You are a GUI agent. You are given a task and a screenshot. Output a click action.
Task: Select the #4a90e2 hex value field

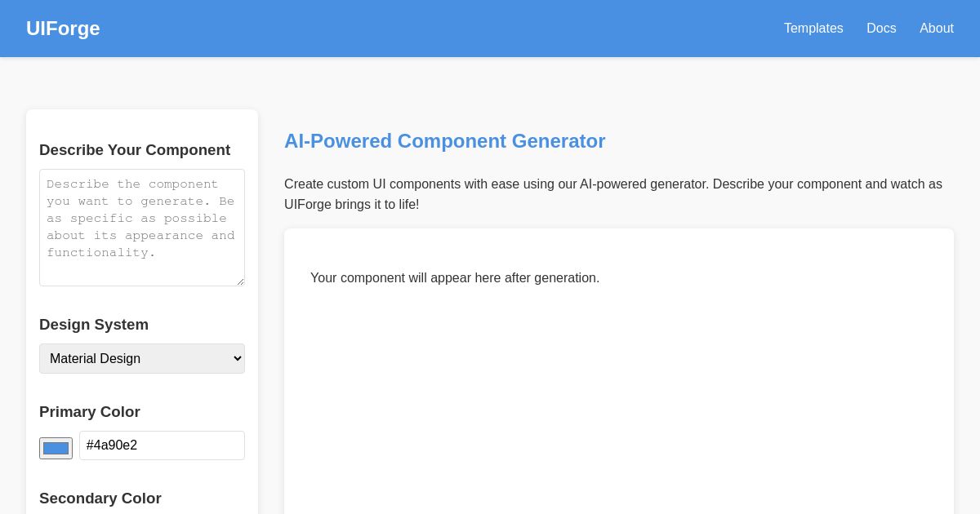pos(162,445)
